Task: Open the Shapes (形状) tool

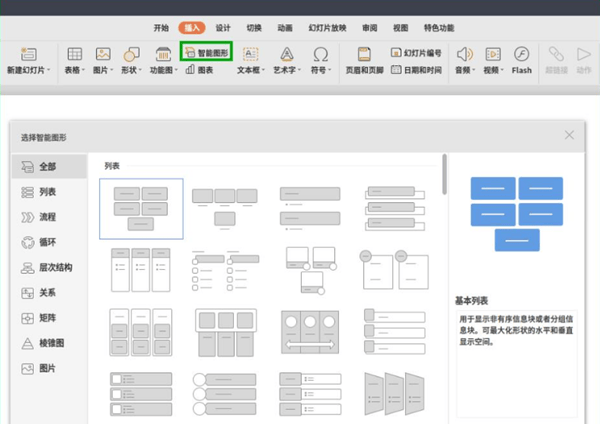Action: coord(131,54)
